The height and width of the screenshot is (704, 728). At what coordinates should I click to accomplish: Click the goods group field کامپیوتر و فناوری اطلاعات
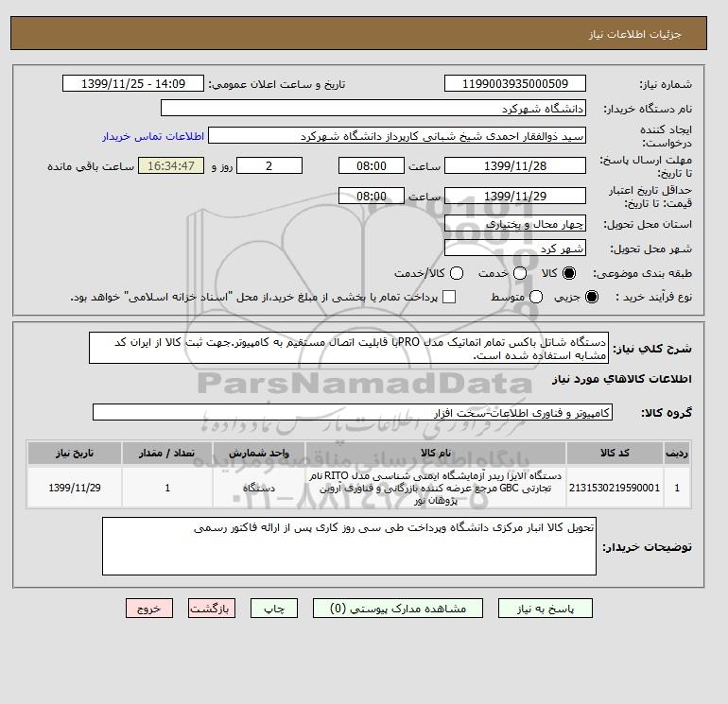point(353,412)
